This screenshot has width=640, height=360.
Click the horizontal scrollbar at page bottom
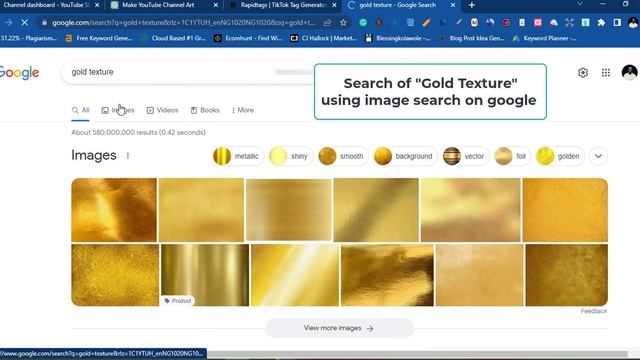416,353
